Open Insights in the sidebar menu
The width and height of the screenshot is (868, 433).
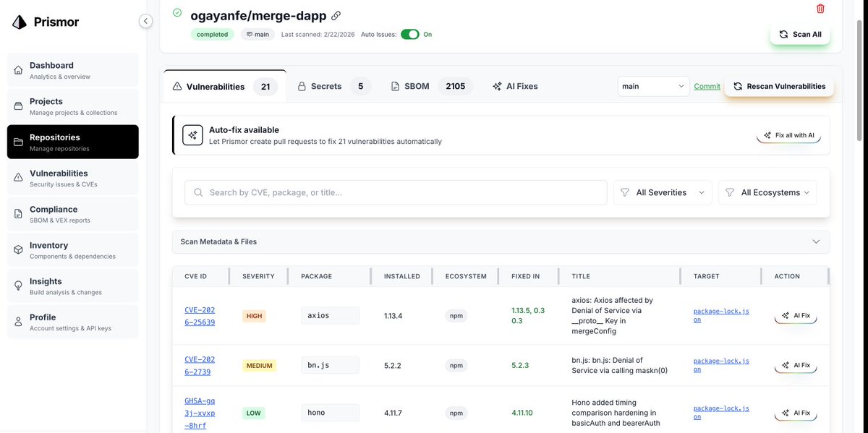click(x=73, y=286)
